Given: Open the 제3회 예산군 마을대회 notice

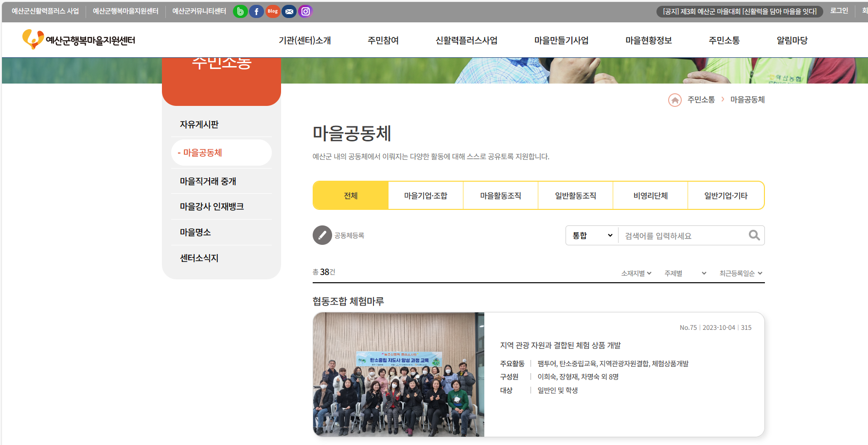Looking at the screenshot, I should 740,11.
